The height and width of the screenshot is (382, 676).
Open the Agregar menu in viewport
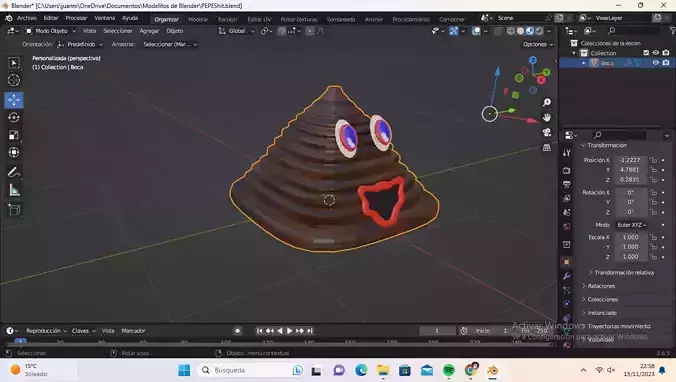[x=149, y=31]
